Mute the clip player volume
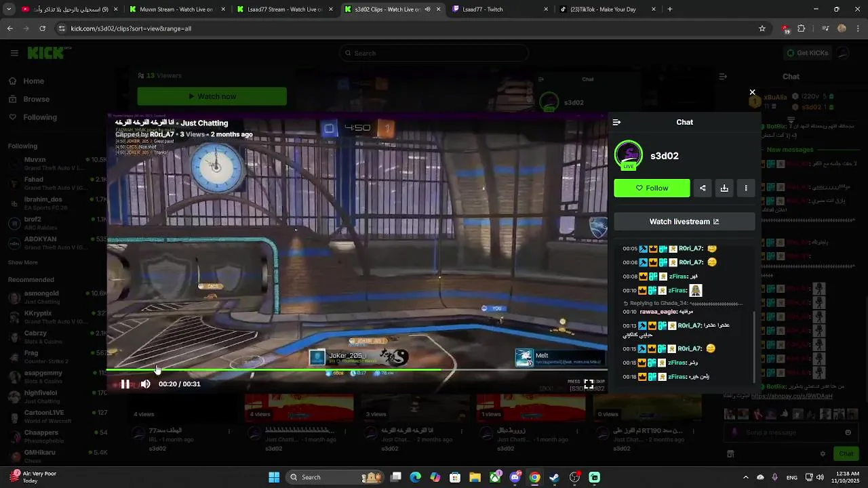The height and width of the screenshot is (488, 868). 146,384
